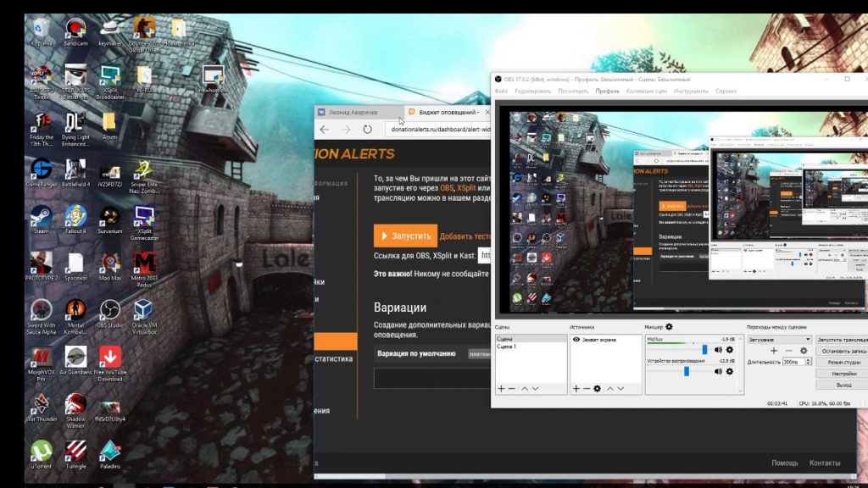Adjust transition duration stepper arrows
Image resolution: width=868 pixels, height=488 pixels.
808,362
